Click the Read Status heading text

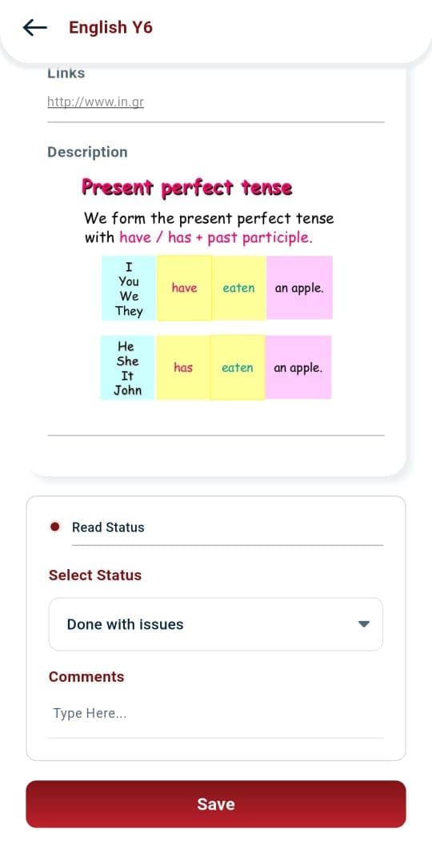pyautogui.click(x=108, y=527)
